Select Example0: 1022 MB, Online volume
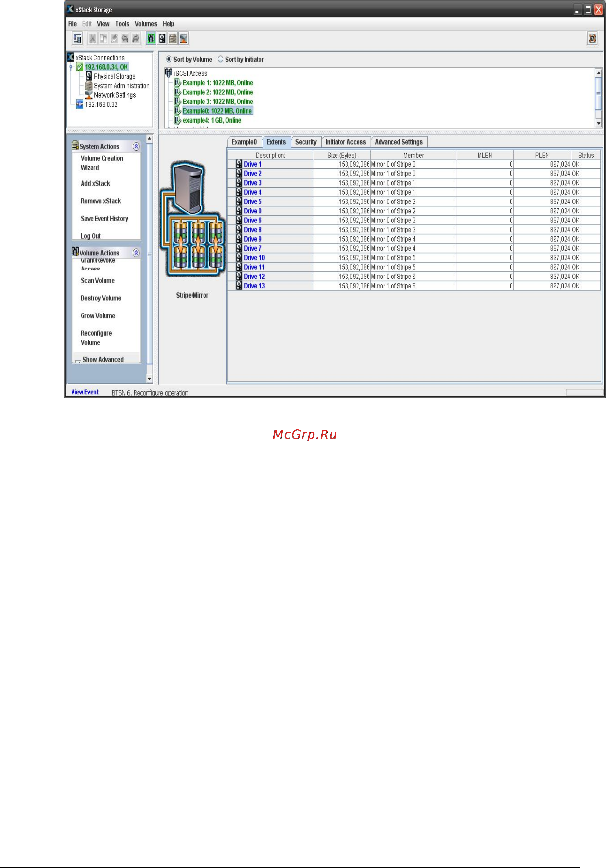 click(x=217, y=111)
